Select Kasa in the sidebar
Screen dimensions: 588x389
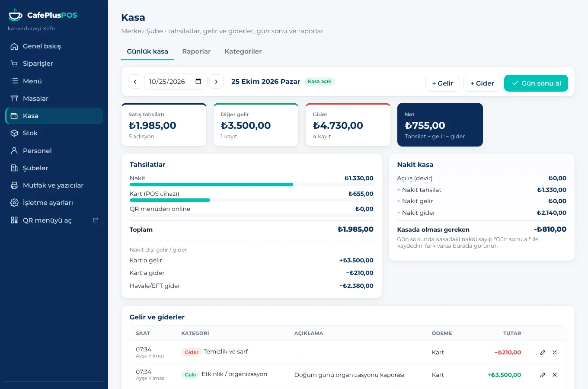[x=54, y=116]
